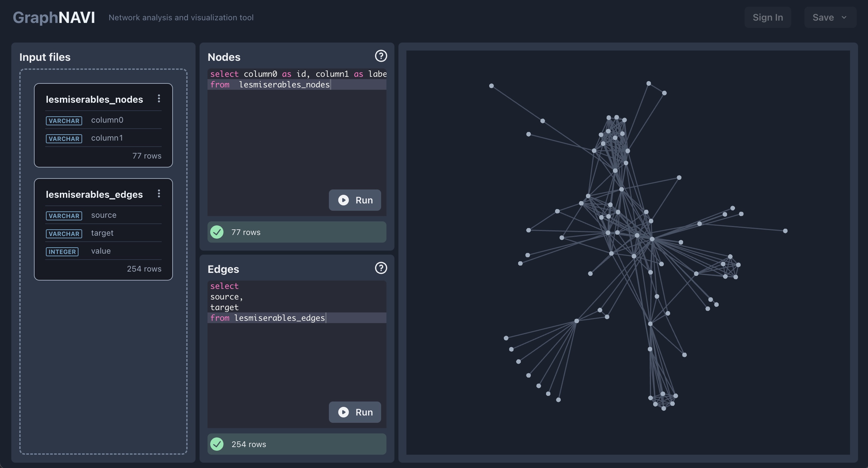868x468 pixels.
Task: Click the GraphNAVI logo
Action: (54, 17)
